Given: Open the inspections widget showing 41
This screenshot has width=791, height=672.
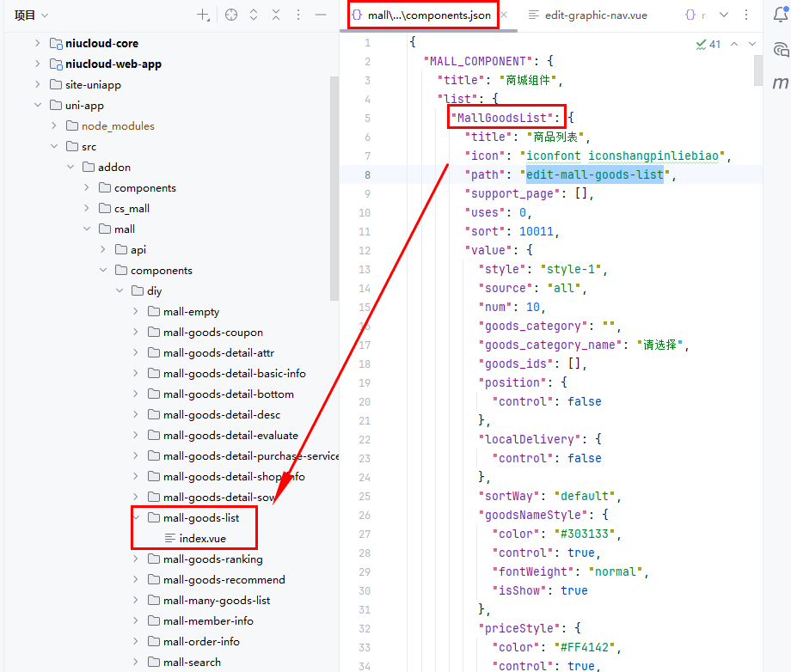Looking at the screenshot, I should point(708,44).
